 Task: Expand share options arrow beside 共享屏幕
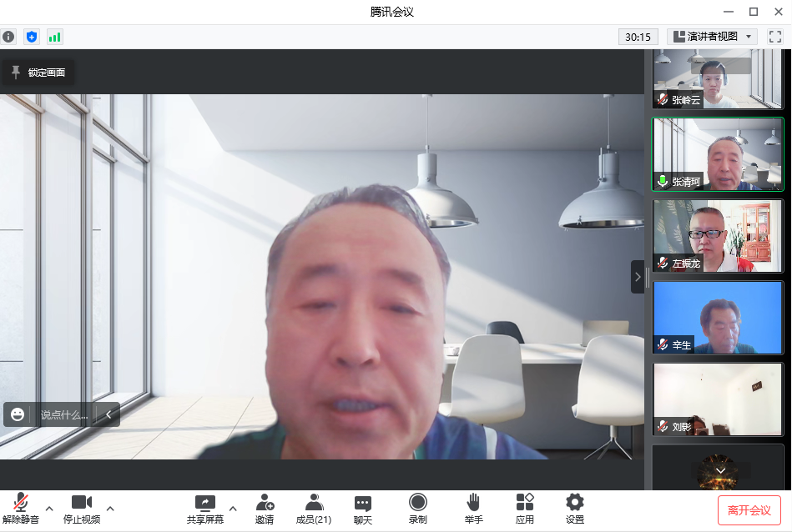[x=232, y=508]
